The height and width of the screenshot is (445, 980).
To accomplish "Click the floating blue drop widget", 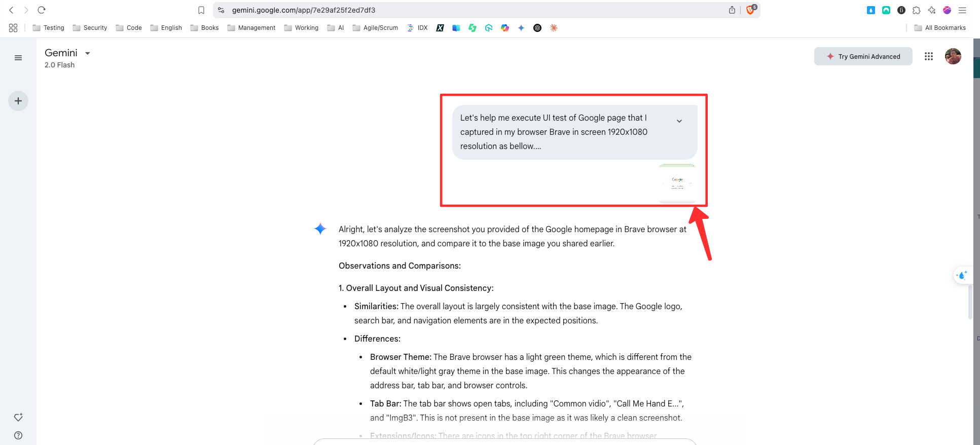I will pyautogui.click(x=962, y=275).
